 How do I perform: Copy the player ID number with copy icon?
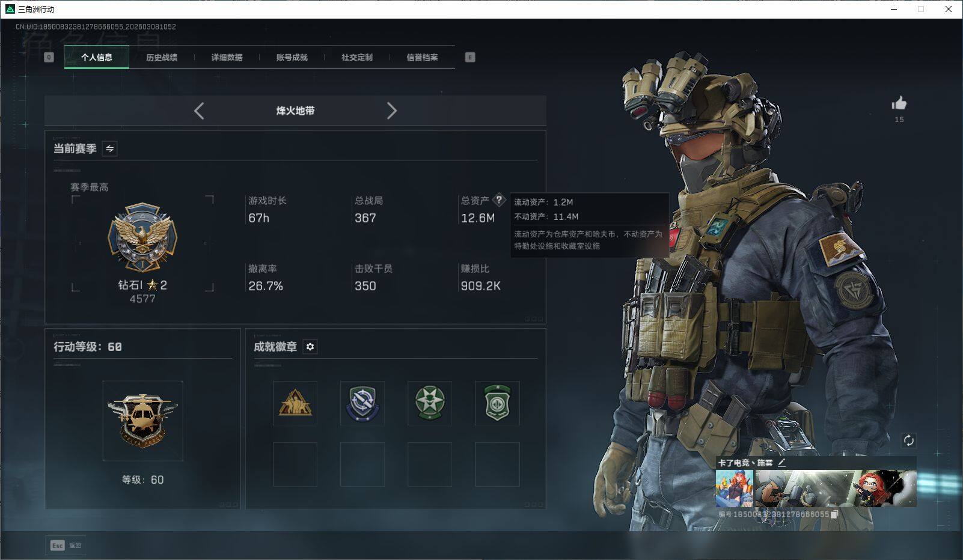pos(834,514)
